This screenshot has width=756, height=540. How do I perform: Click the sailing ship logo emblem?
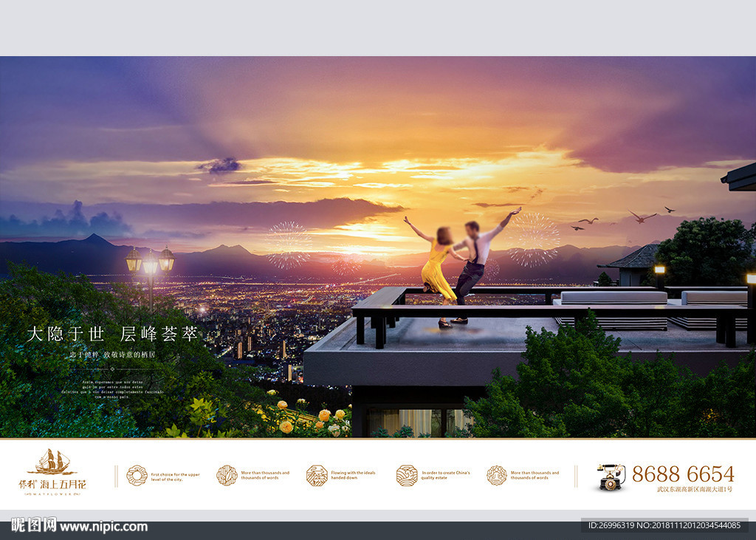tap(52, 462)
